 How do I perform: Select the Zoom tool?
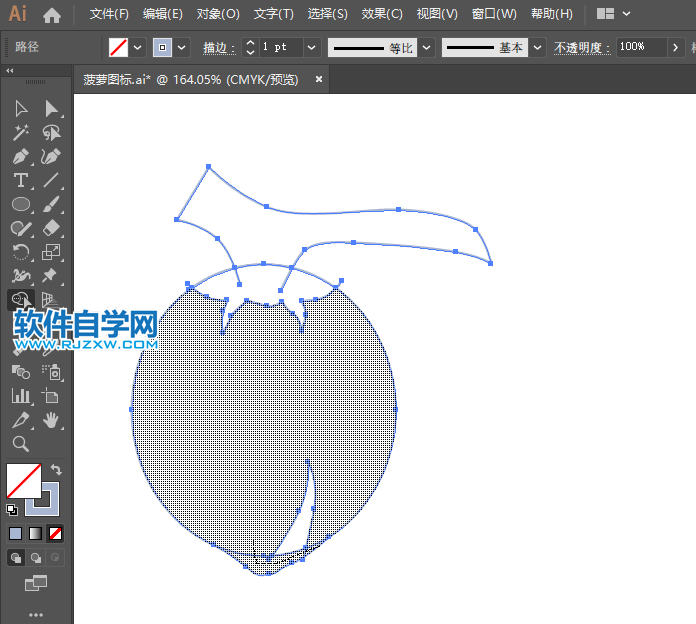click(x=21, y=443)
